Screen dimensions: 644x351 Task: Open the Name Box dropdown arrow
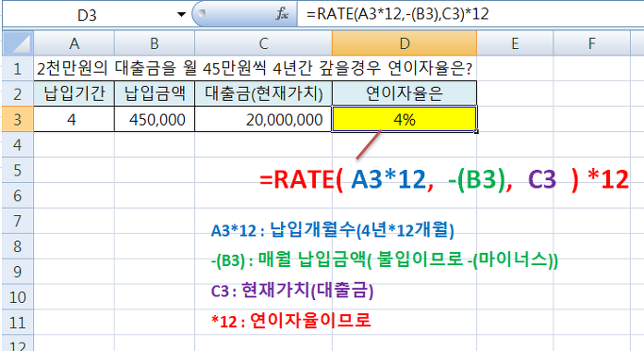[181, 14]
